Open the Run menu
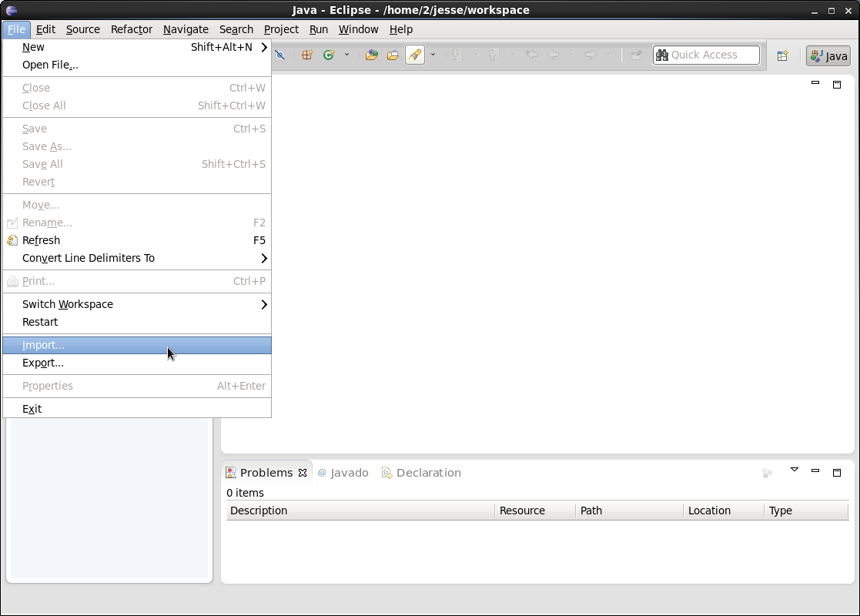 pyautogui.click(x=318, y=29)
